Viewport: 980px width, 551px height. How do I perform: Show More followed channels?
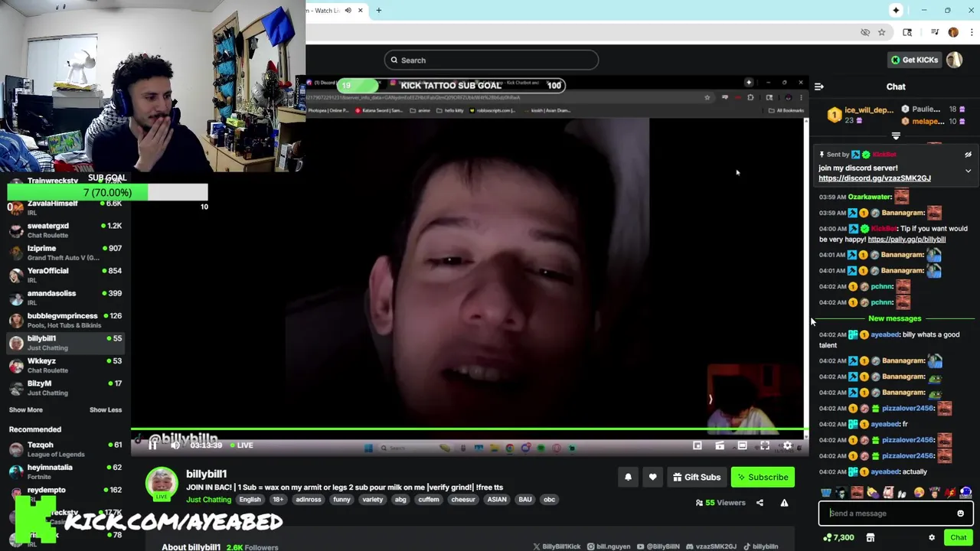[x=25, y=409]
